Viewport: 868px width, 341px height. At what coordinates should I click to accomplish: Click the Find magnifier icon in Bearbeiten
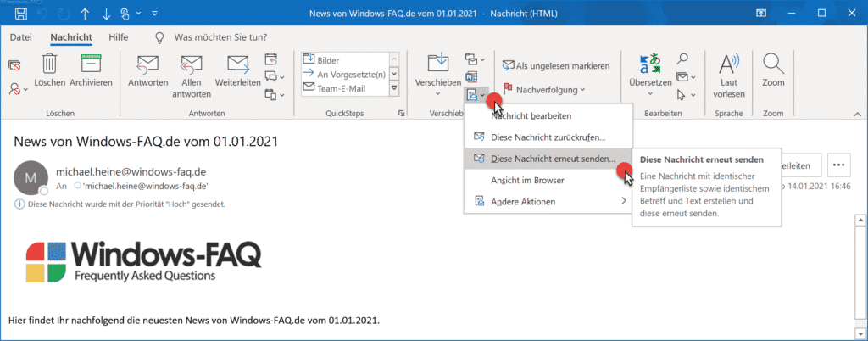(682, 59)
